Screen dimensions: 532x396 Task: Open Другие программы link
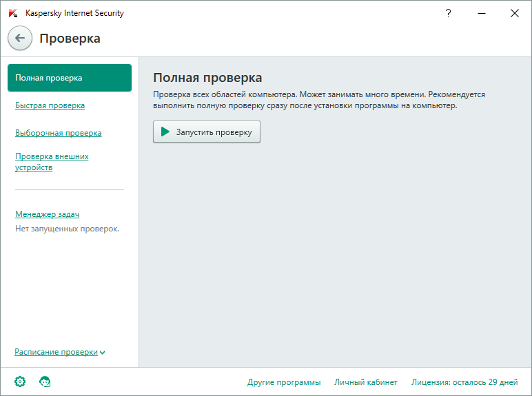(x=284, y=382)
